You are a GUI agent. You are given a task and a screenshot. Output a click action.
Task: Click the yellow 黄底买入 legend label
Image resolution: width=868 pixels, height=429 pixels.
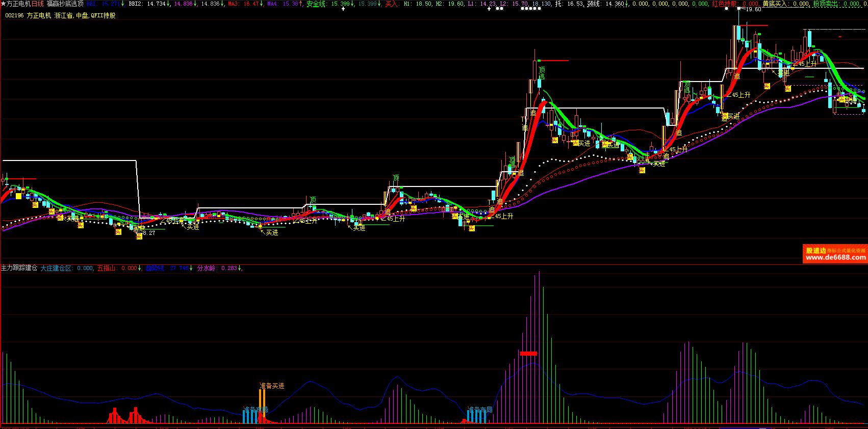(x=775, y=4)
